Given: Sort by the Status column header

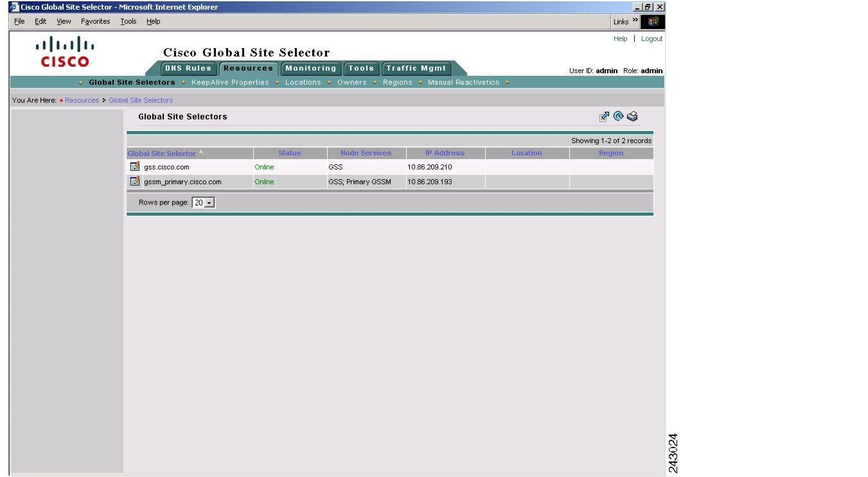Looking at the screenshot, I should click(x=289, y=153).
